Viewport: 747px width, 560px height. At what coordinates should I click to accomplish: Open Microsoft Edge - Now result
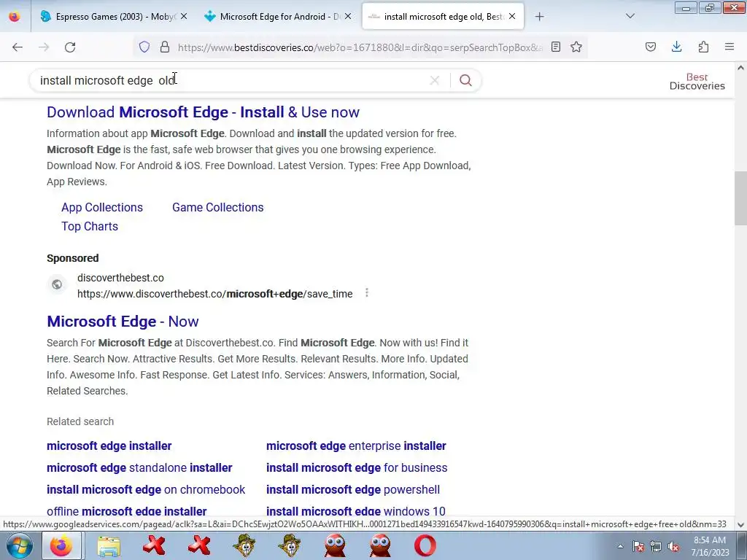pos(123,322)
